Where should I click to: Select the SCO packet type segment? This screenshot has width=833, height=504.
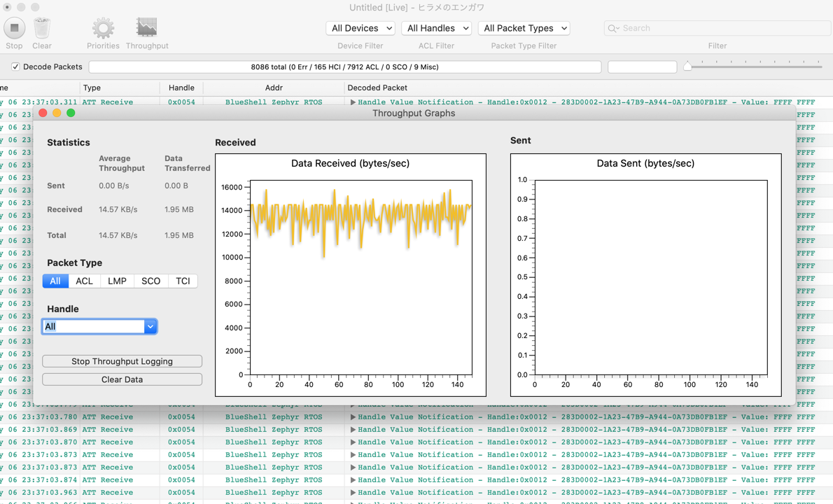point(151,281)
